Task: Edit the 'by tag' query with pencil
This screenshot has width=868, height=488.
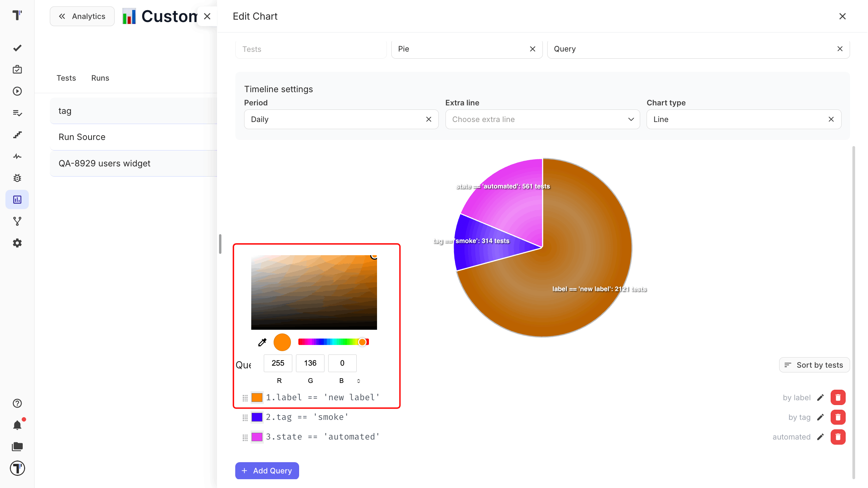Action: [820, 417]
